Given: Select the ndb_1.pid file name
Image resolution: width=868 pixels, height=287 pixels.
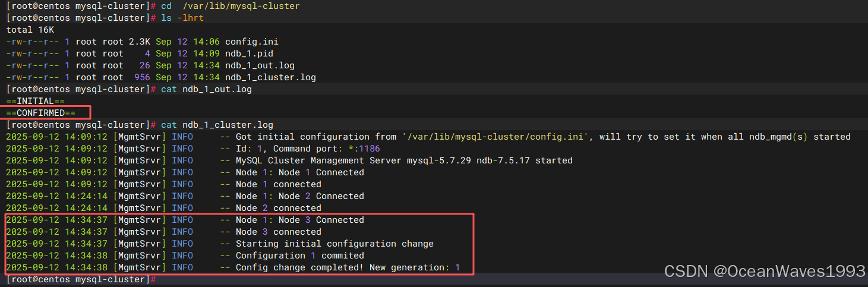Looking at the screenshot, I should [249, 53].
